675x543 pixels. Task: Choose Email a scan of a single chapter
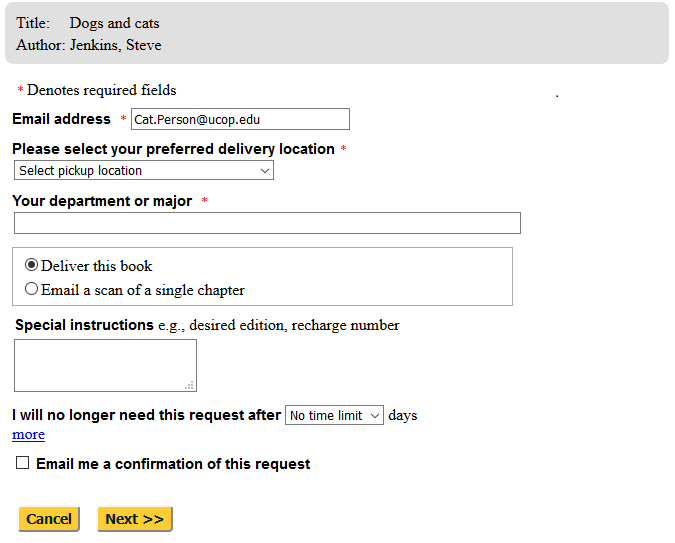coord(31,289)
